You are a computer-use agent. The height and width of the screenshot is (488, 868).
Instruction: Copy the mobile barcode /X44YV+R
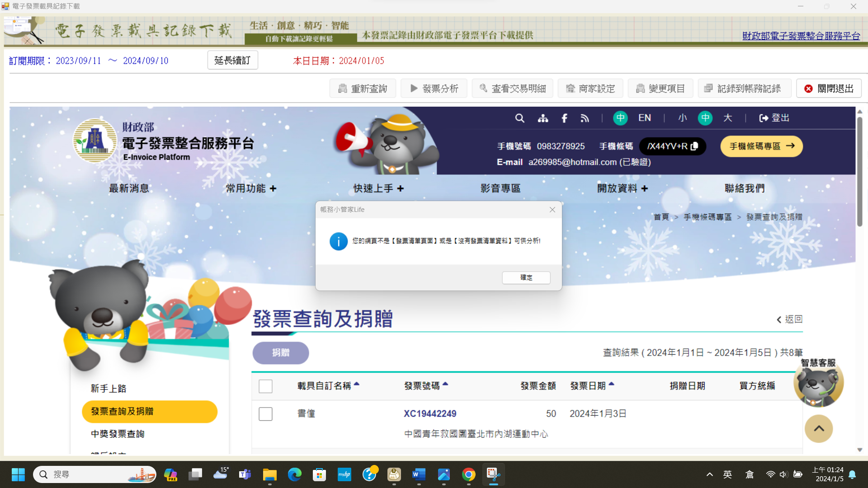point(695,146)
